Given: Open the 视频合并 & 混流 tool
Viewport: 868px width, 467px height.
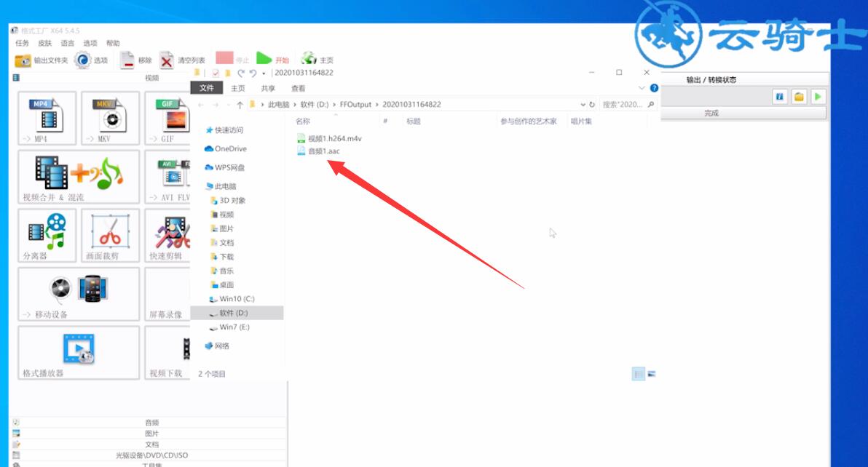Looking at the screenshot, I should [x=79, y=177].
